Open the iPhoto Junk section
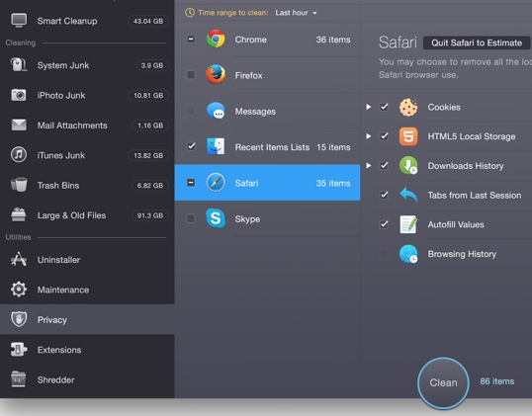The height and width of the screenshot is (416, 532). pyautogui.click(x=87, y=95)
